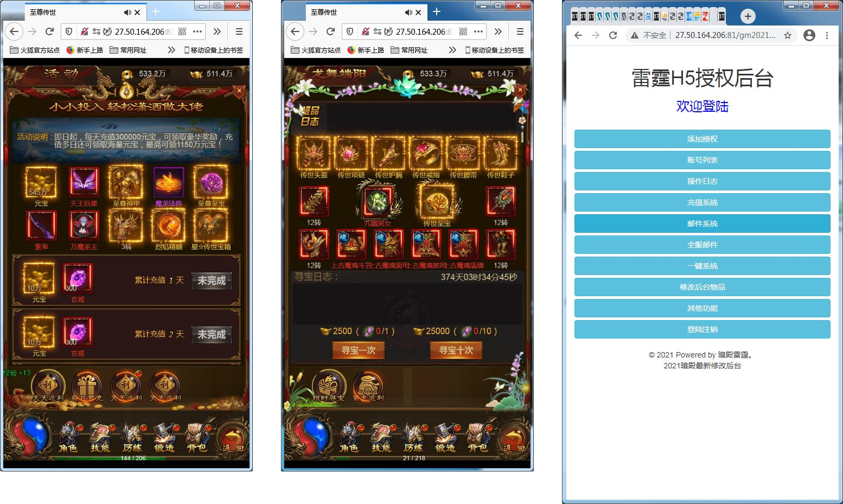Open 账号列表 in the admin panel
This screenshot has height=504, width=843.
tap(702, 160)
